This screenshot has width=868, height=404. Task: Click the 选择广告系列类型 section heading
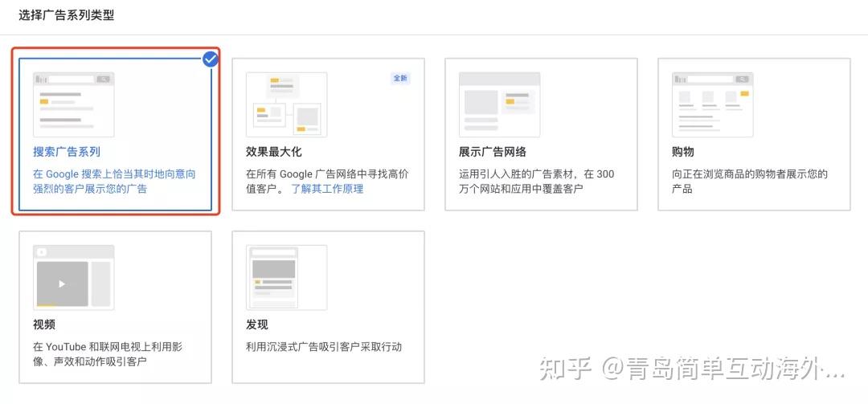[x=66, y=15]
